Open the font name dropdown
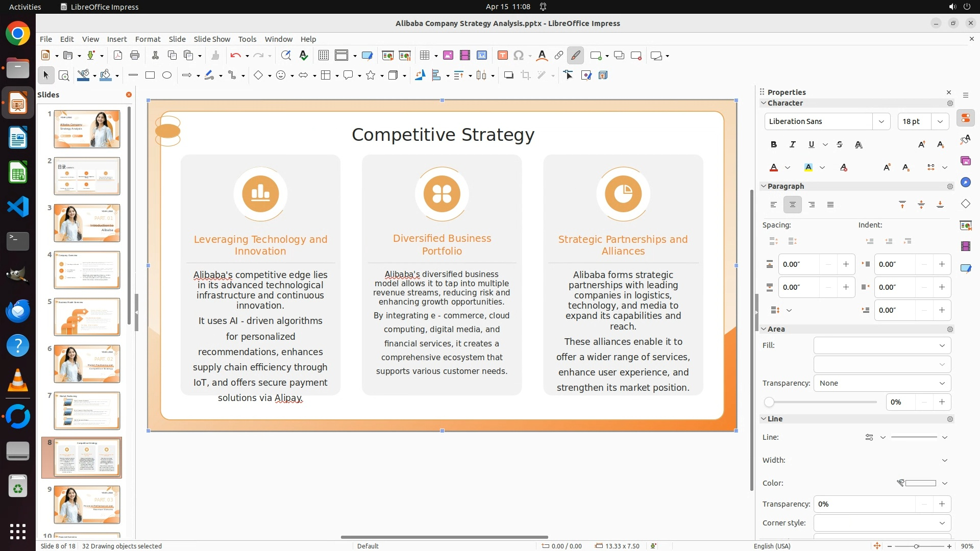Screen dimensions: 980x551 pos(881,121)
